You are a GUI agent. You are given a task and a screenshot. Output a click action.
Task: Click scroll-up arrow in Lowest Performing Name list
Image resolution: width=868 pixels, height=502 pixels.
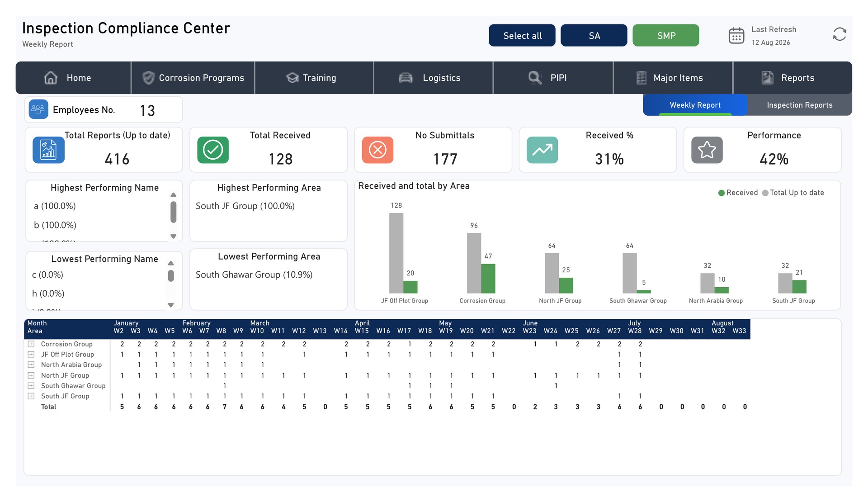click(171, 263)
